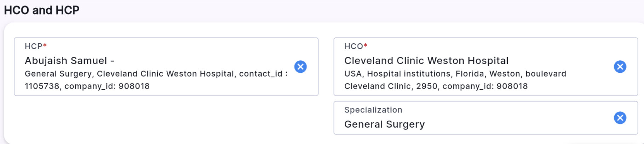Click the red asterisk beside HCO
Viewport: 644px width, 144px height.
tap(366, 46)
